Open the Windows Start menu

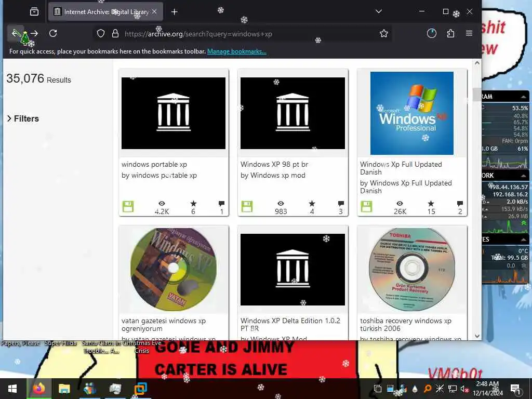click(x=12, y=389)
